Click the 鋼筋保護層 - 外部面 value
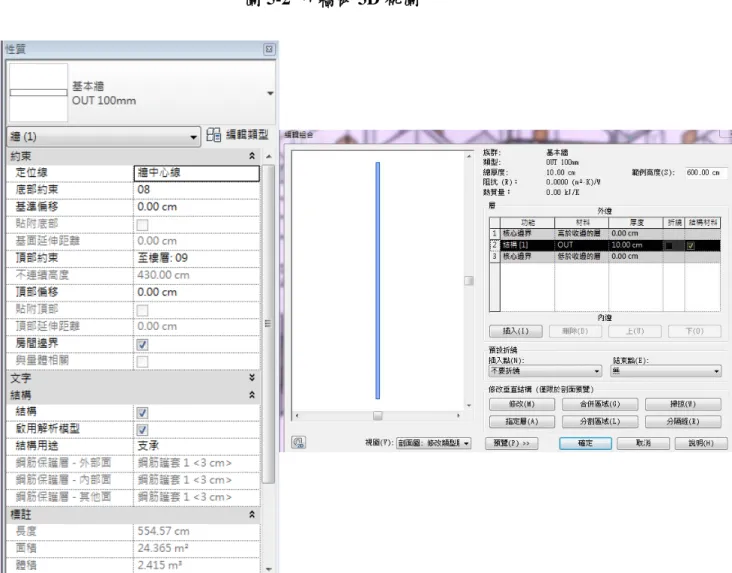Viewport: 732px width, 573px height. 197,463
